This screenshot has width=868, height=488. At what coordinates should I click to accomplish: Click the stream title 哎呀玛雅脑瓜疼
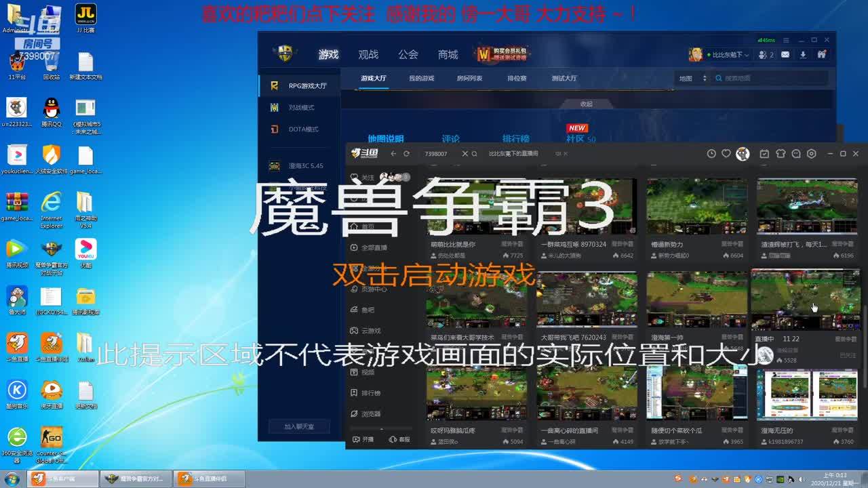(x=453, y=430)
